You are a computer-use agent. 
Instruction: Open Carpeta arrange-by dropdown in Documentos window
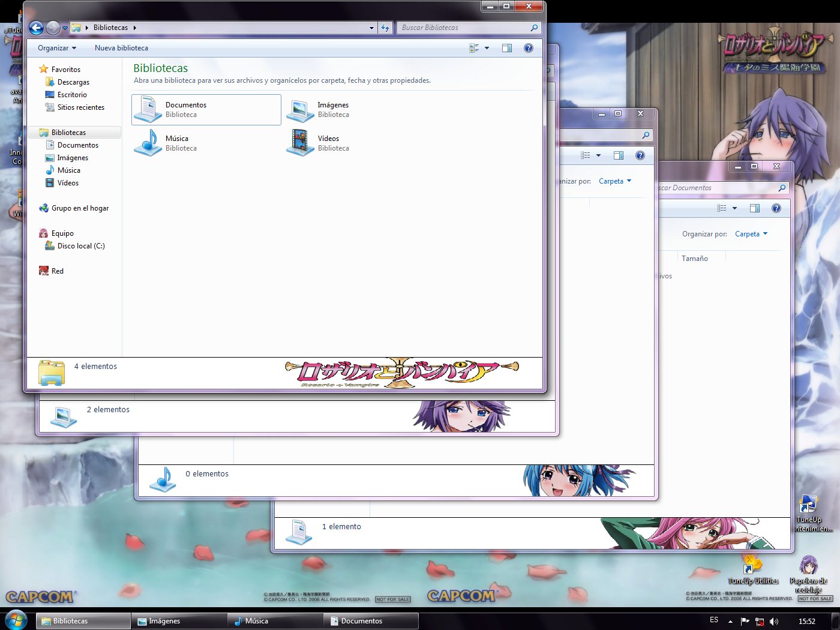751,234
